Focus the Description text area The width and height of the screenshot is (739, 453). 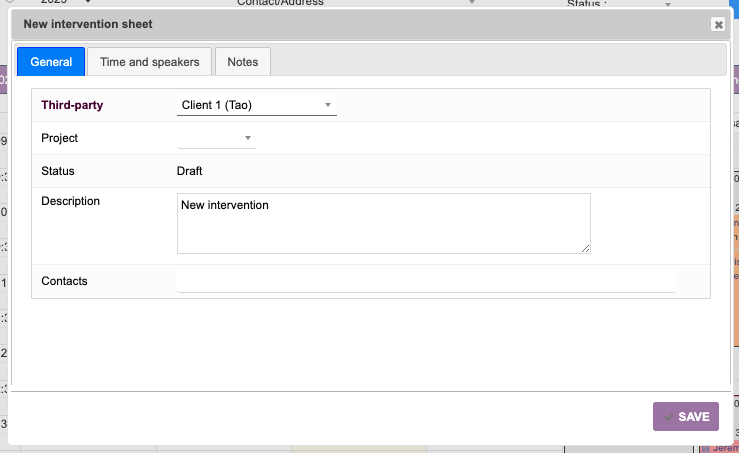tap(383, 223)
